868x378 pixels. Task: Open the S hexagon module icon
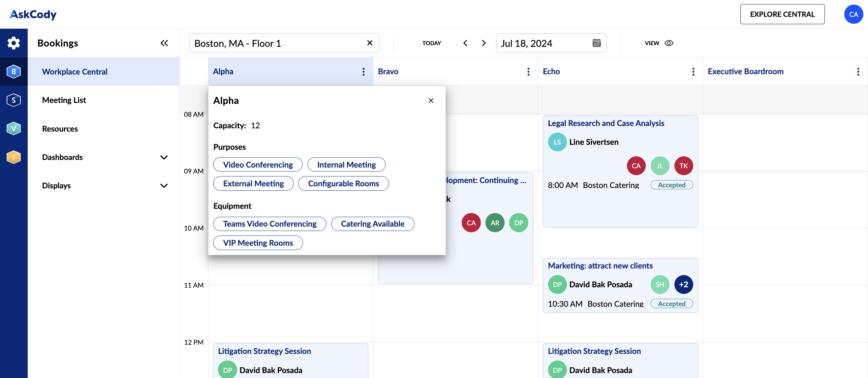click(x=14, y=100)
